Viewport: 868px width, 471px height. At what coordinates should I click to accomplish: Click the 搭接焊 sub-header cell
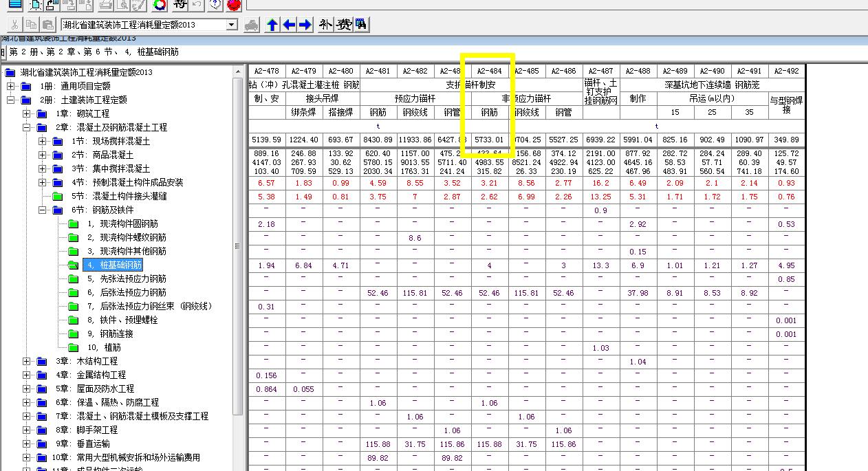[340, 112]
